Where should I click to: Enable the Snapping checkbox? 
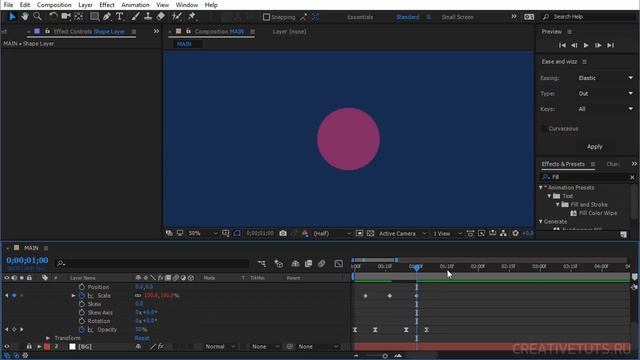coord(267,17)
